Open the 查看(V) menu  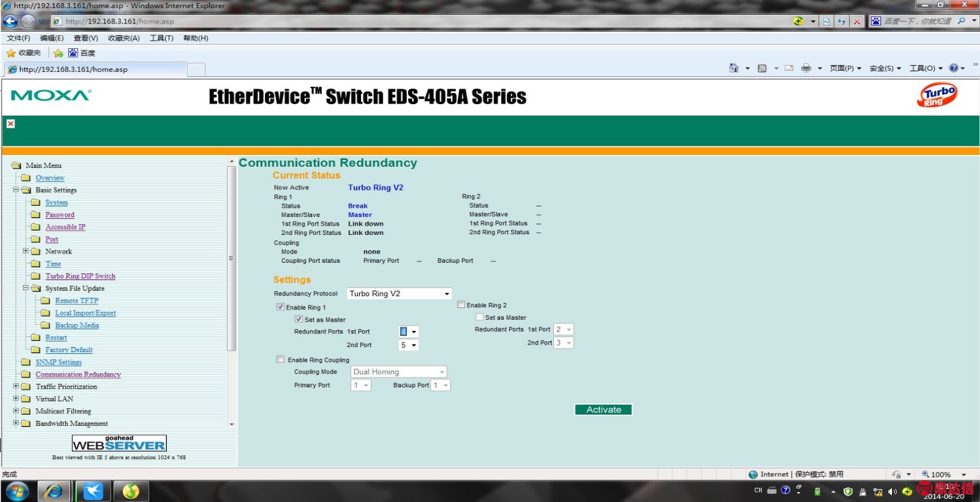pos(86,38)
